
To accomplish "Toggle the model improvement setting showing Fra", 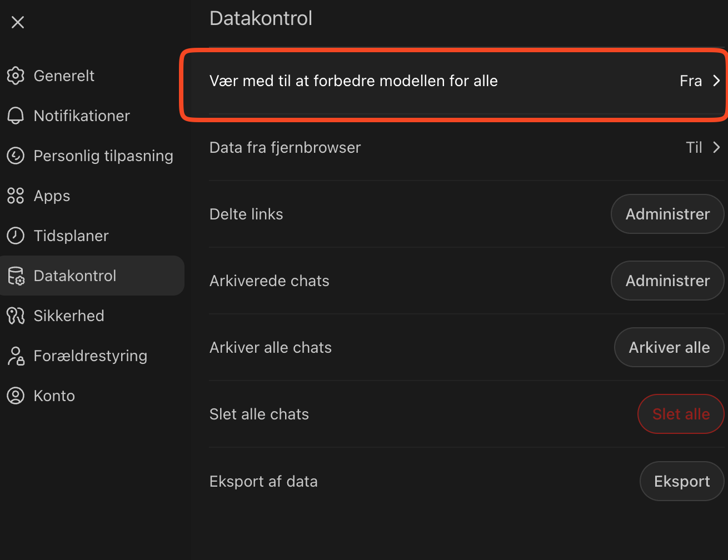I will 691,81.
